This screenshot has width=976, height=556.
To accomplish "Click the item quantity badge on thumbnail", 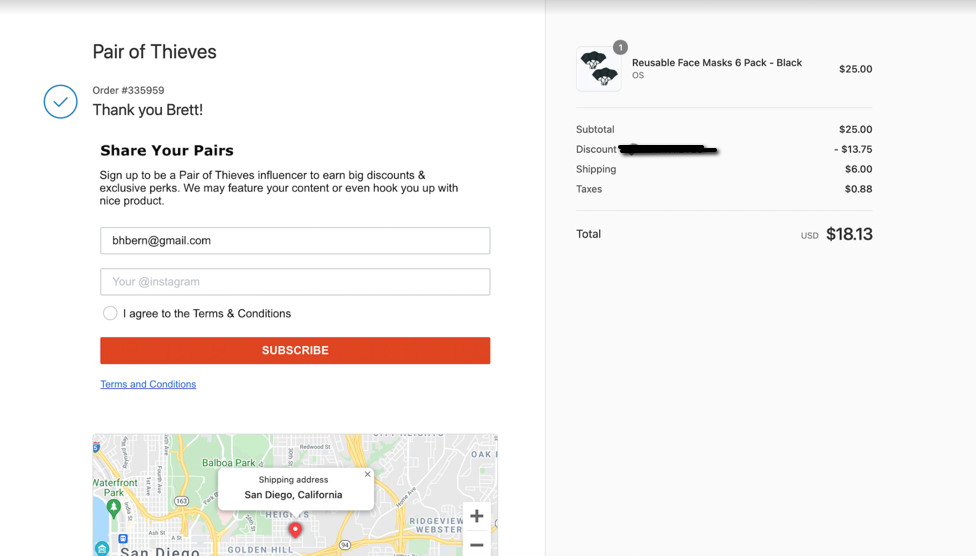I will (x=620, y=47).
